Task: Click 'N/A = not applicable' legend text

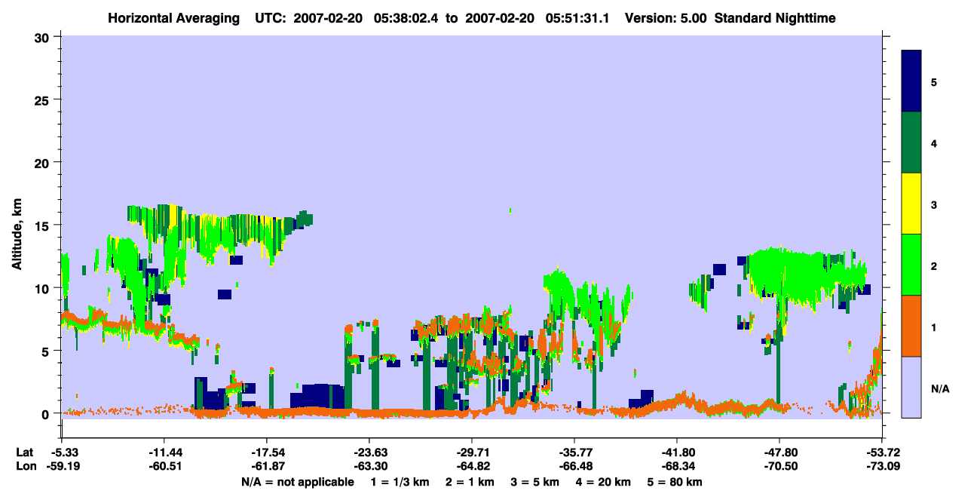Action: pos(298,482)
